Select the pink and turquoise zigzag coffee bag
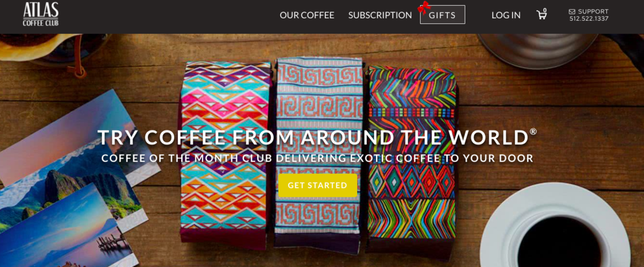Screen dimensions: 644x267 point(225,154)
